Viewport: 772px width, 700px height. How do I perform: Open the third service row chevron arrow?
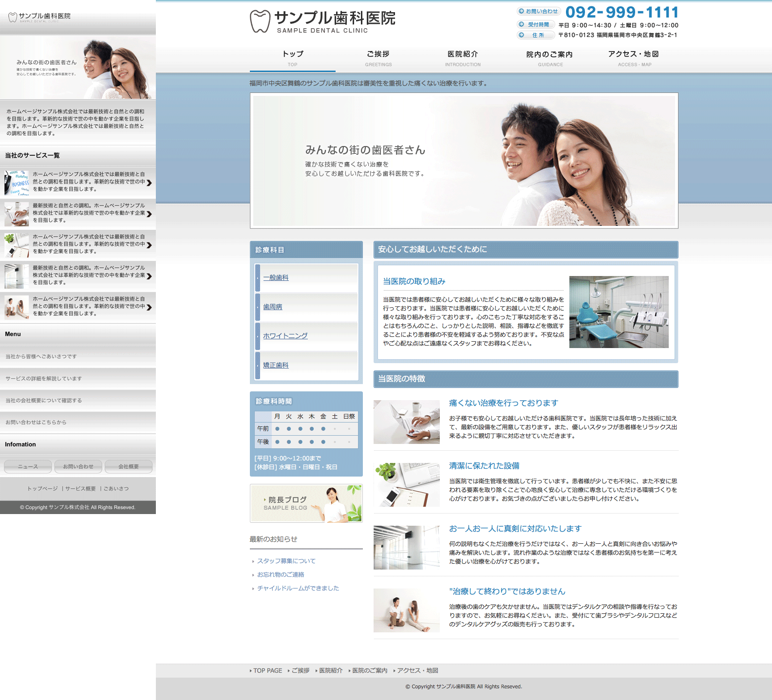coord(149,245)
